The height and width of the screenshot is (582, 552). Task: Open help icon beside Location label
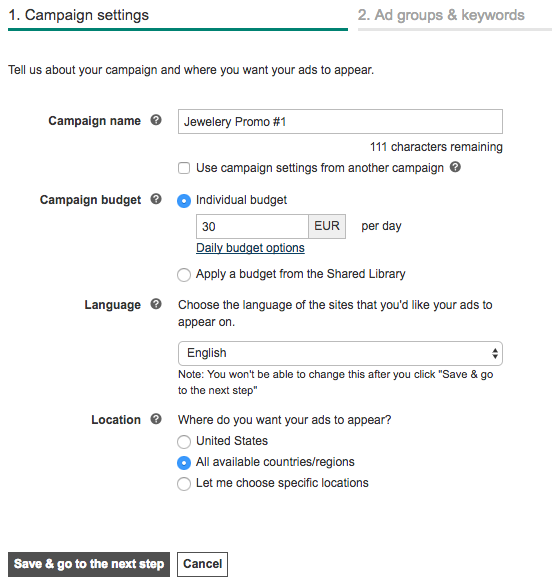point(156,419)
